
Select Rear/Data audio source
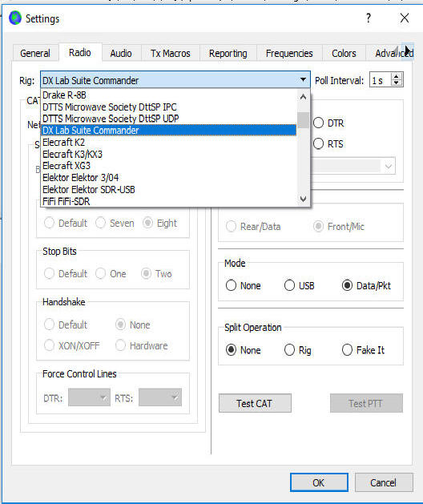(x=253, y=226)
